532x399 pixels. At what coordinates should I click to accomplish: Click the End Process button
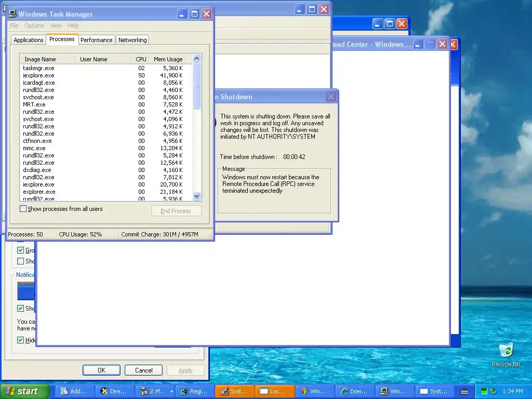[176, 211]
